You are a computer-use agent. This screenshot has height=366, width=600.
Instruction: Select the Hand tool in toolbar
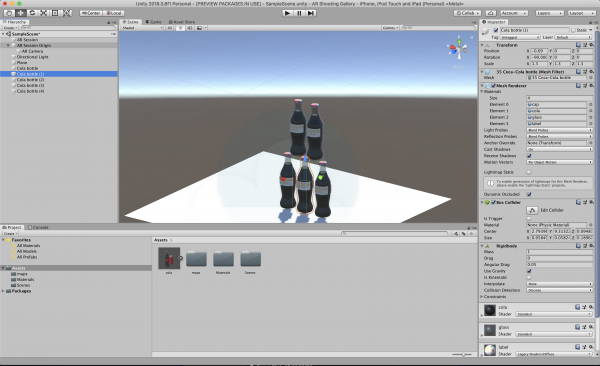click(x=9, y=13)
